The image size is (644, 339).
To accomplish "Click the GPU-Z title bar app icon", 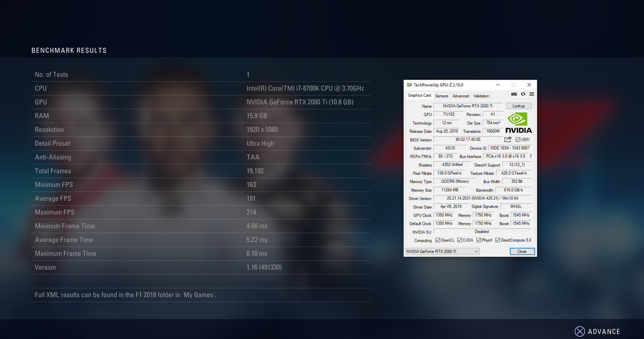I will click(x=410, y=85).
